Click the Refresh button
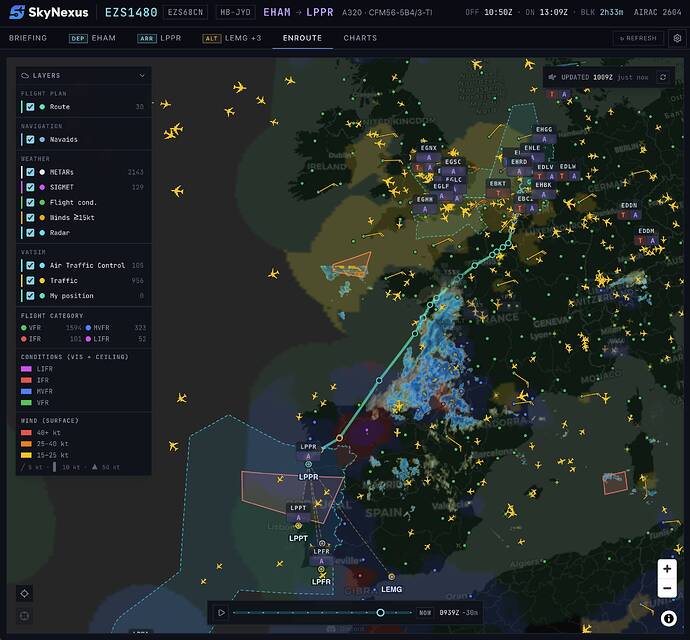The width and height of the screenshot is (690, 640). [x=638, y=38]
